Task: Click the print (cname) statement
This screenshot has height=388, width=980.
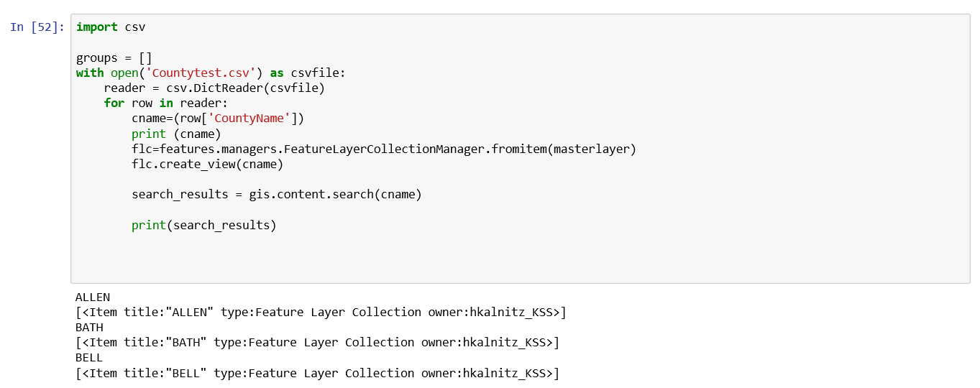Action: click(x=176, y=134)
